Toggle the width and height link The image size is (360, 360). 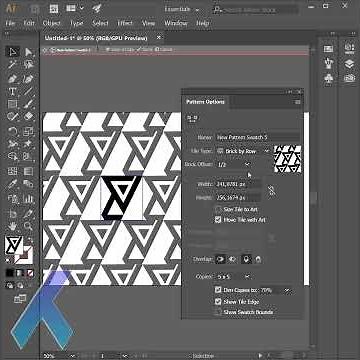click(x=272, y=191)
